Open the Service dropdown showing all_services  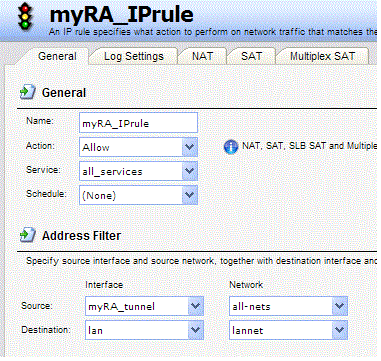coord(138,171)
